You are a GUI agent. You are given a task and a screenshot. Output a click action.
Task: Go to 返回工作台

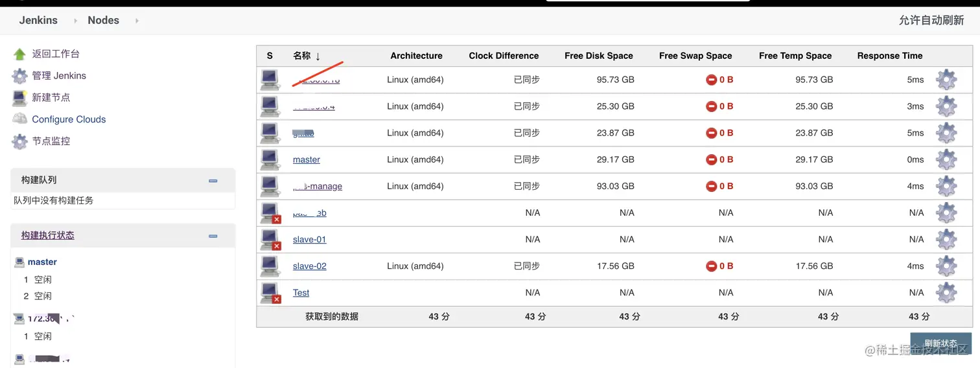tap(56, 54)
